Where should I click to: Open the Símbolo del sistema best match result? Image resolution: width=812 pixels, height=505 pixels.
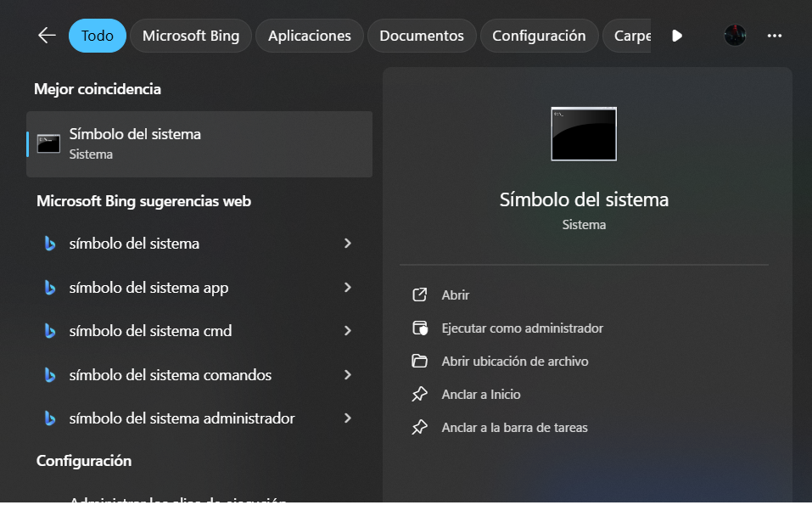(x=199, y=144)
